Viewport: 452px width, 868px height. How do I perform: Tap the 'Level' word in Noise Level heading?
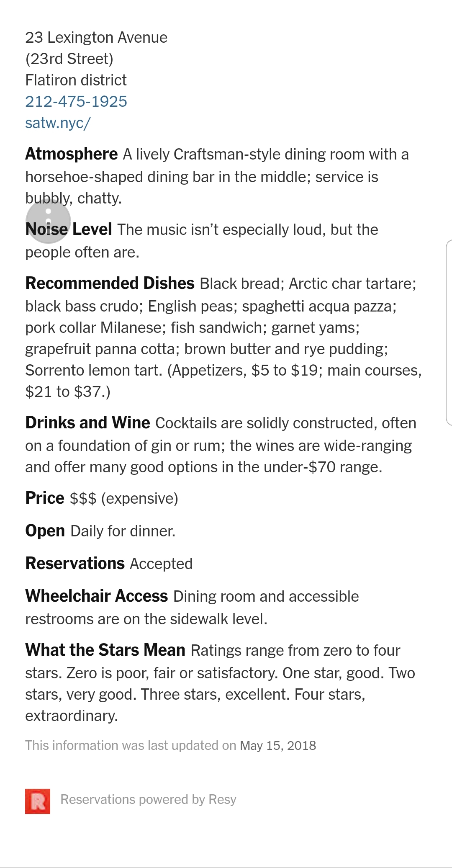pos(92,229)
